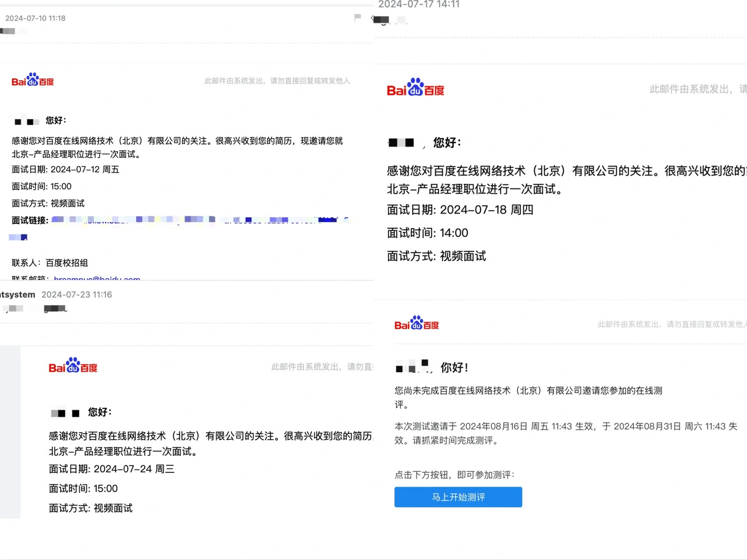Click '北京-产品经理职位进行一次面试' in the 07-18 email
Image resolution: width=747 pixels, height=560 pixels.
pos(475,189)
